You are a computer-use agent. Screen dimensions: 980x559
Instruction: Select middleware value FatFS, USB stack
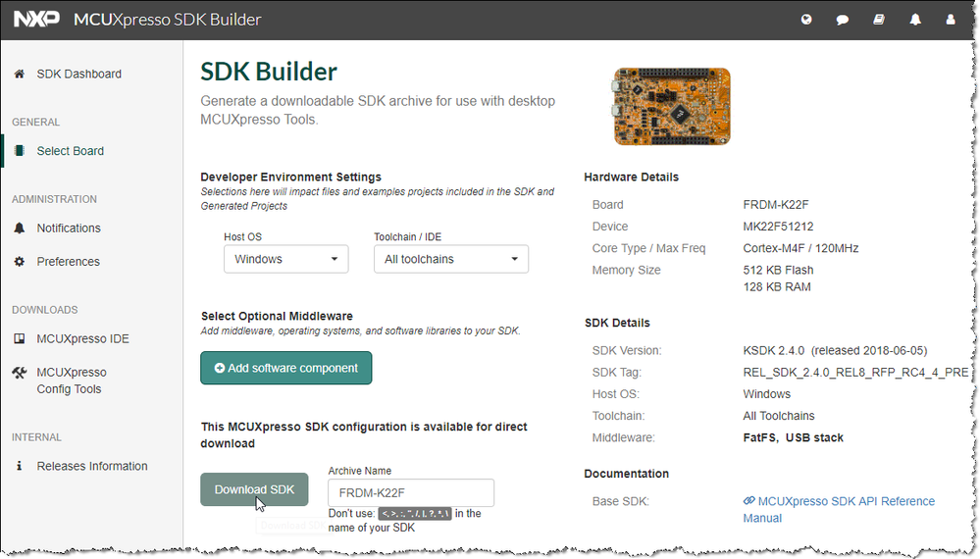(x=794, y=437)
